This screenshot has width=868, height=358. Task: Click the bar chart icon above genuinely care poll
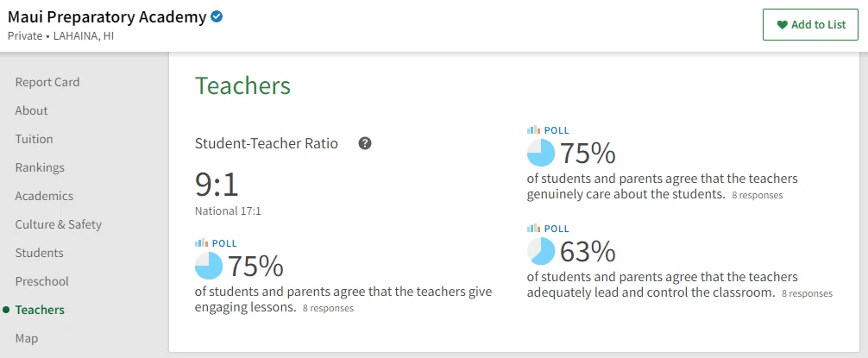point(533,130)
